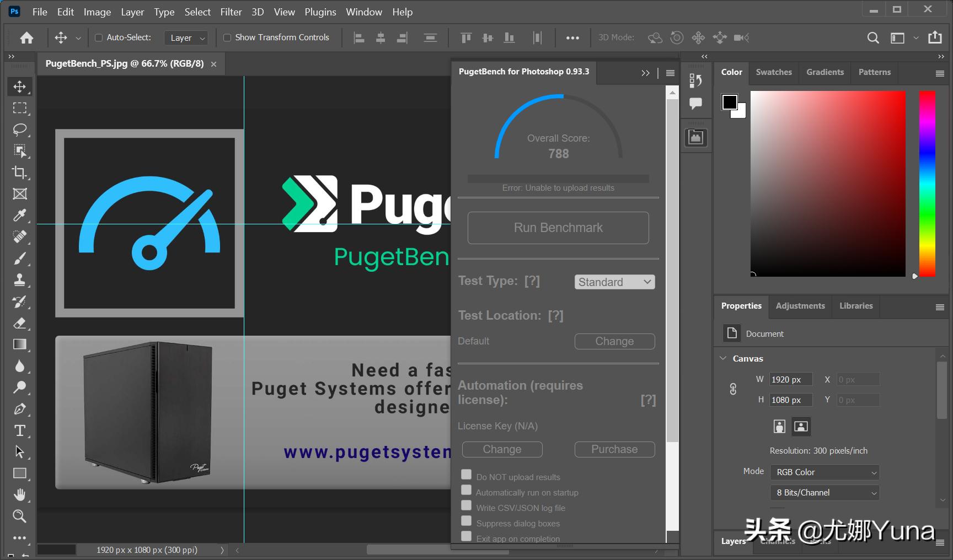953x560 pixels.
Task: Open the Test Type Standard dropdown
Action: (614, 282)
